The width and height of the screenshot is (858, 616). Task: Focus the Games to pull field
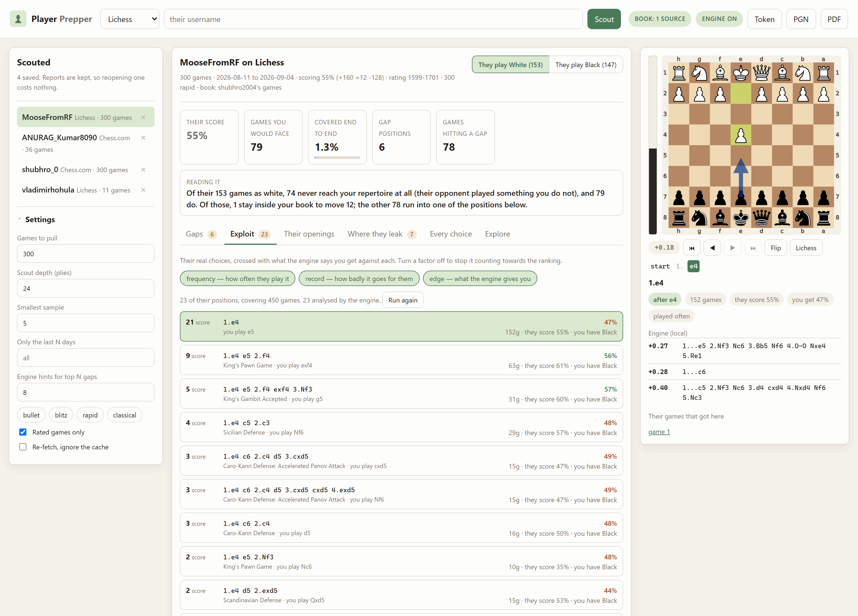(86, 254)
